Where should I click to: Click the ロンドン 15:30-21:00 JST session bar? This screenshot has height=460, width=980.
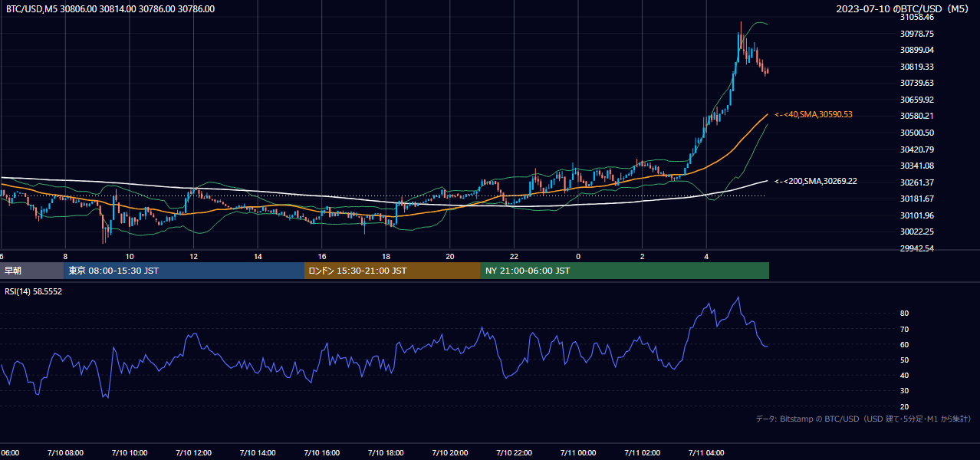393,271
